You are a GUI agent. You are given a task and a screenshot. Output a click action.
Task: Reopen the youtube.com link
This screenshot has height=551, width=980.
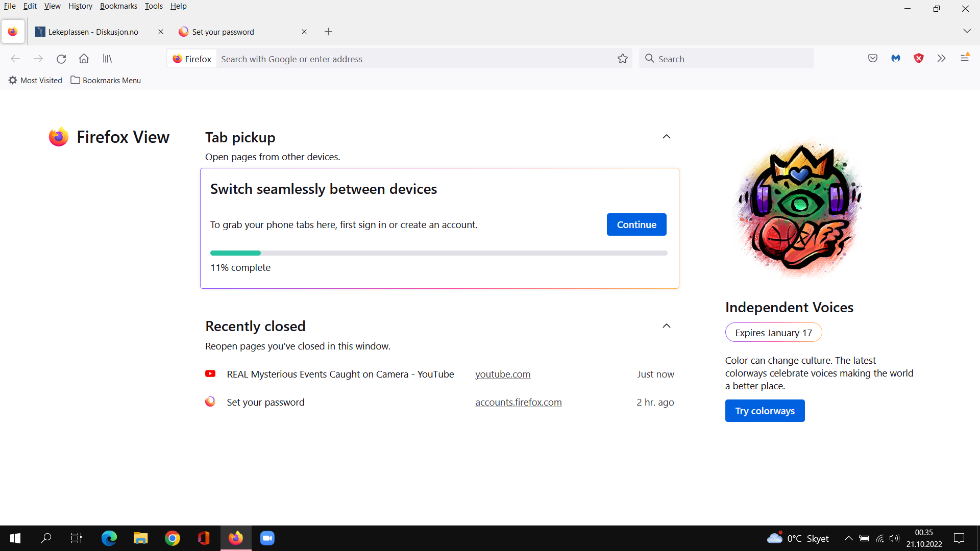coord(503,374)
